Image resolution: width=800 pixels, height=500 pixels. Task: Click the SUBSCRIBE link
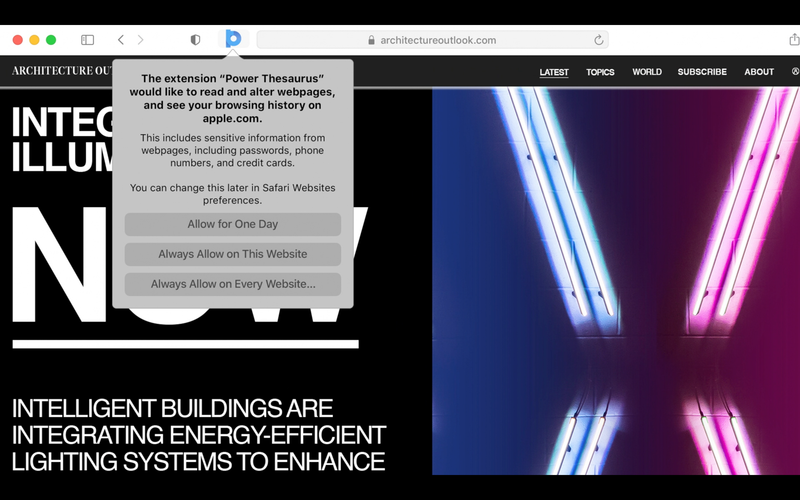click(x=702, y=72)
